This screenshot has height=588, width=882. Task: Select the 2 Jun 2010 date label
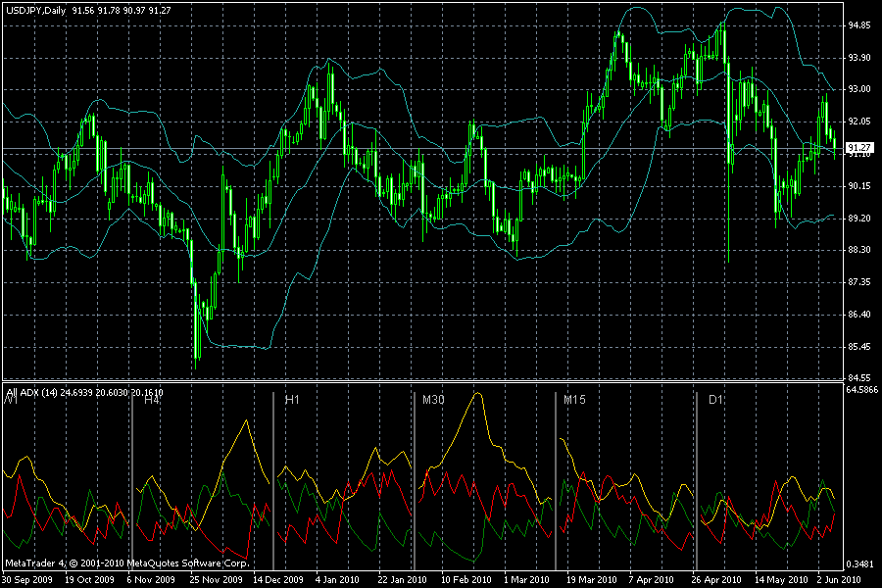click(x=839, y=579)
